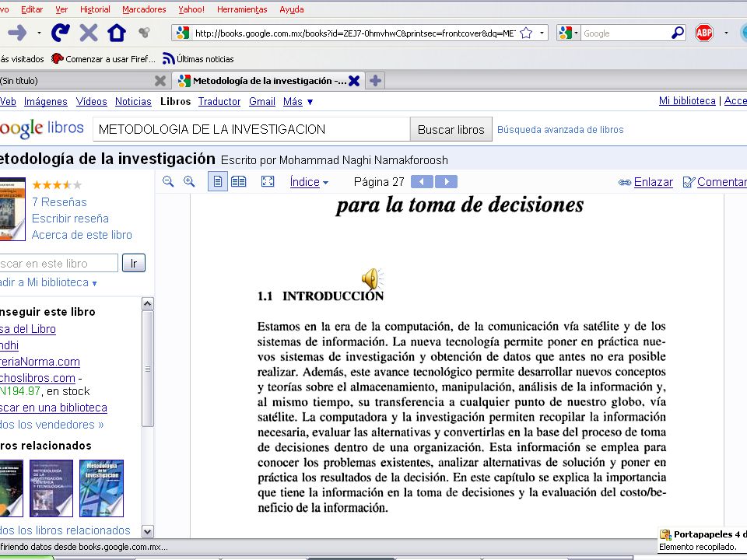Click the Ir button
The image size is (747, 560).
tap(133, 264)
